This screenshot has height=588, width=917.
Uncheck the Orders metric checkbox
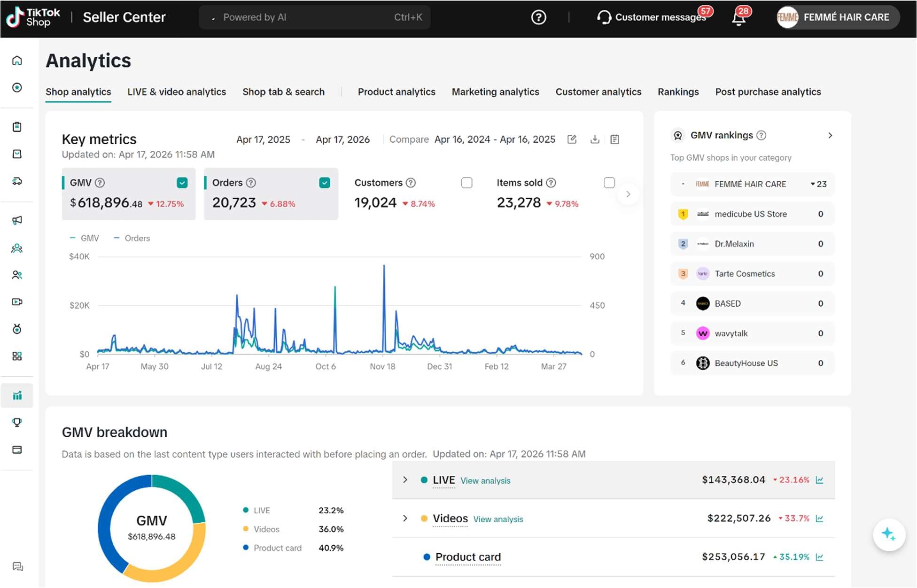tap(325, 183)
